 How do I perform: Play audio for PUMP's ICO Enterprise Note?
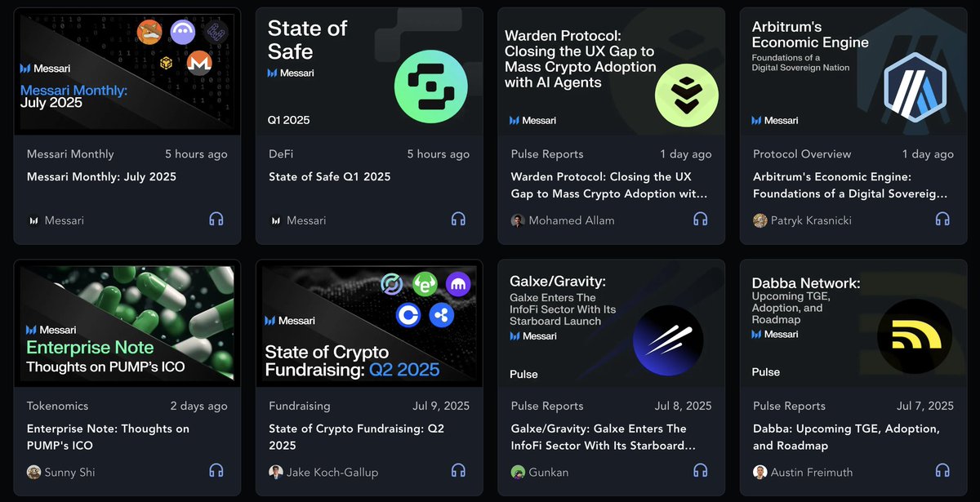pos(216,471)
